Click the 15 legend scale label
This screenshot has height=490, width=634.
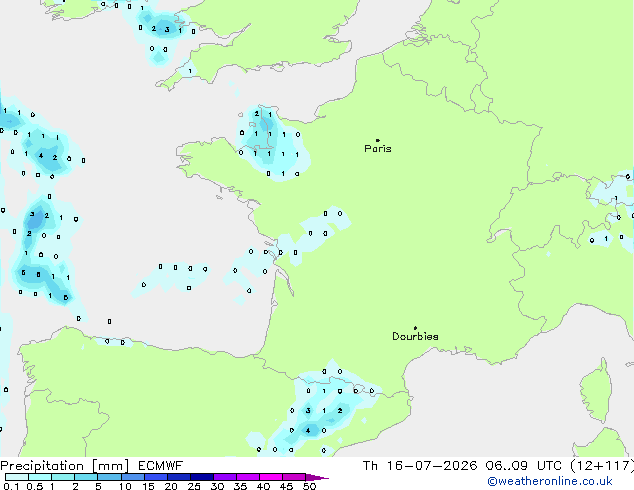(x=148, y=486)
